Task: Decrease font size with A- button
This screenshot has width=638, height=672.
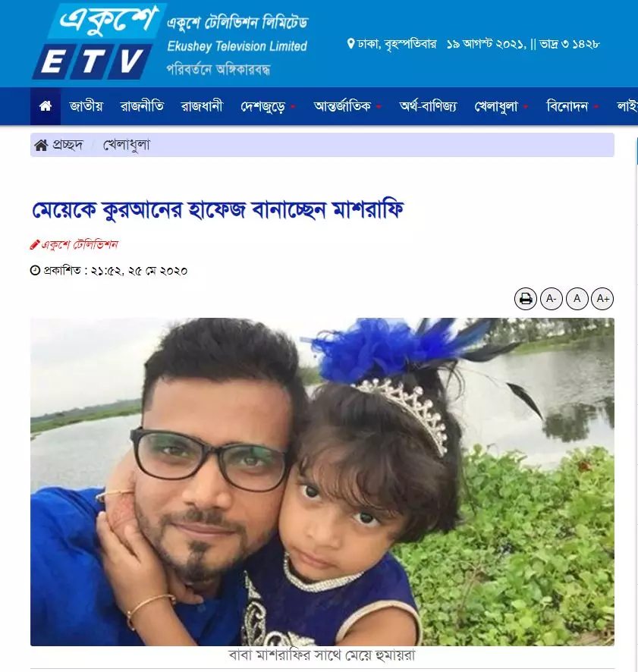Action: [552, 298]
